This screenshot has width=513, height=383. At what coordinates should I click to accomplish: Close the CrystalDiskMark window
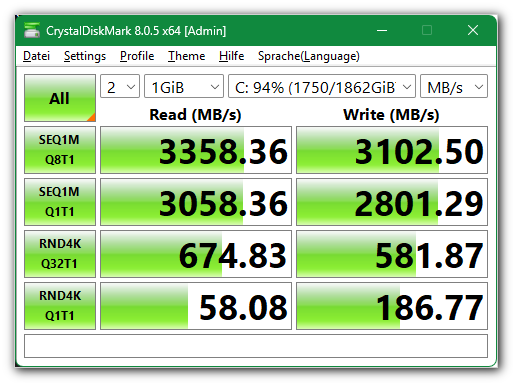click(473, 30)
